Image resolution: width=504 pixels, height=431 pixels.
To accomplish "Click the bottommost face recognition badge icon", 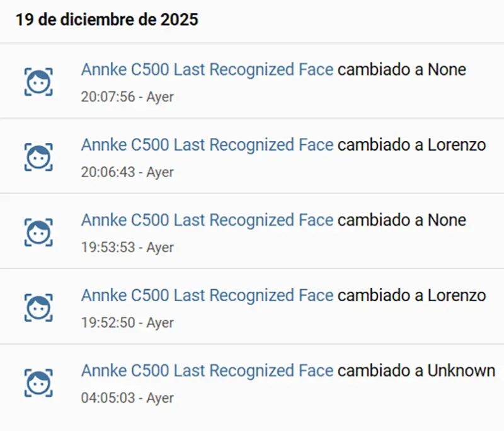I will [39, 381].
